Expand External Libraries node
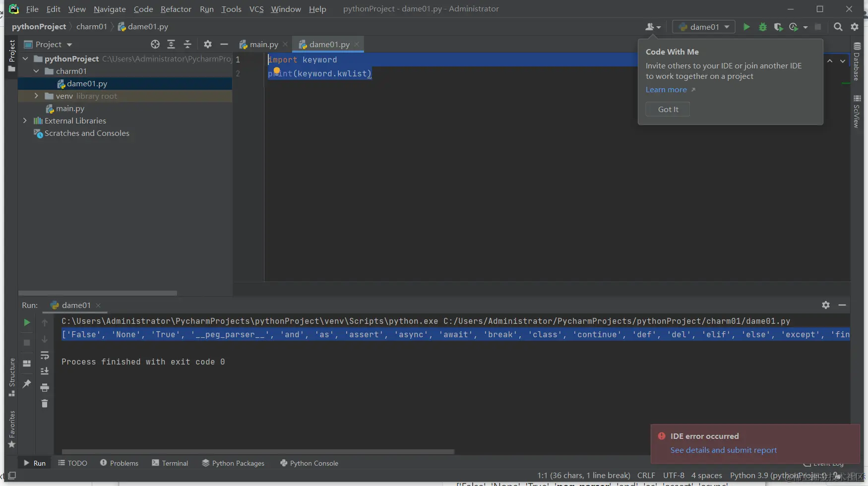868x486 pixels. click(x=25, y=121)
